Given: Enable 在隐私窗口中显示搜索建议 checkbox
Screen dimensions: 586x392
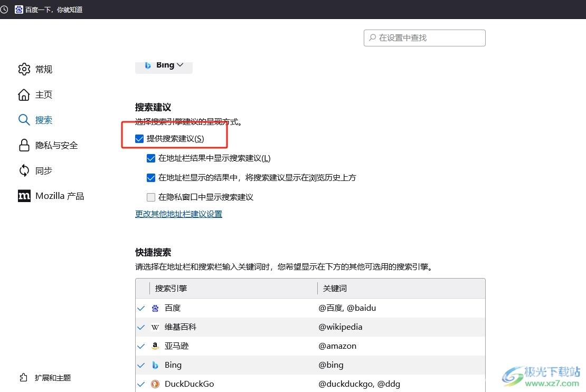Looking at the screenshot, I should [151, 197].
